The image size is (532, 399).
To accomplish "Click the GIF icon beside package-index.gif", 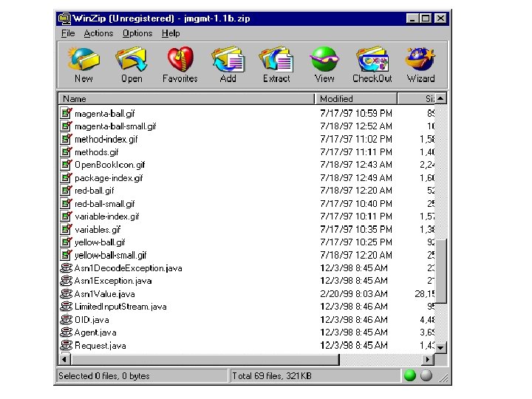I will (x=66, y=177).
